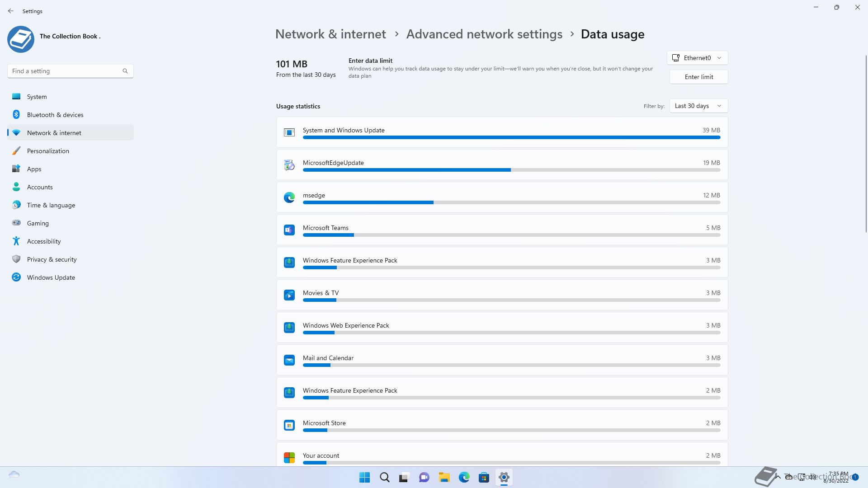The image size is (868, 488).
Task: Open the Windows Start menu
Action: click(364, 477)
